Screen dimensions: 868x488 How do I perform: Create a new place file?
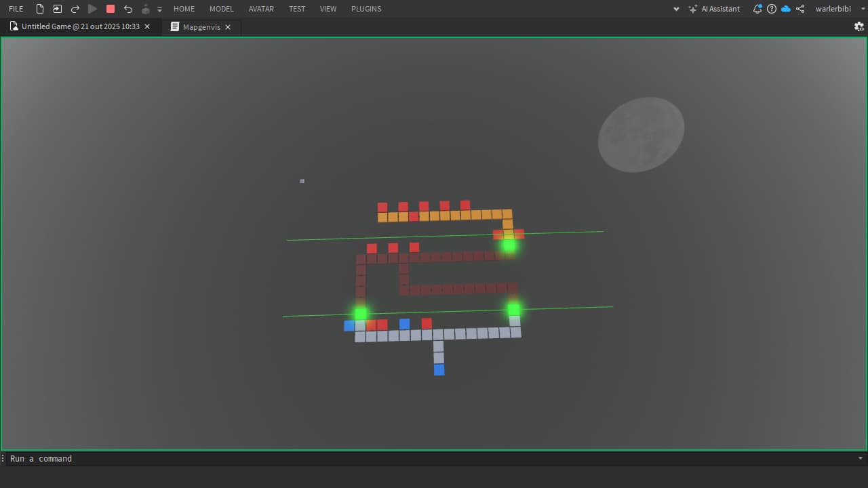[x=40, y=9]
